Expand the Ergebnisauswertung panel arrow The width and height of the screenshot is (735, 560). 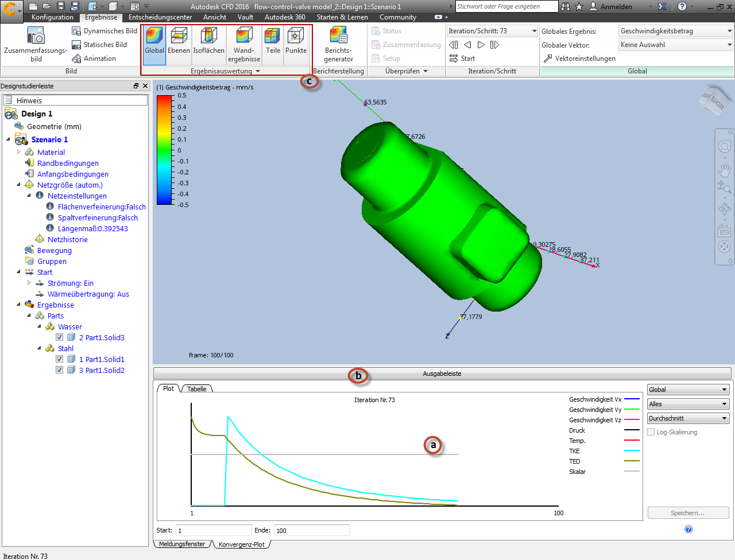coord(258,71)
